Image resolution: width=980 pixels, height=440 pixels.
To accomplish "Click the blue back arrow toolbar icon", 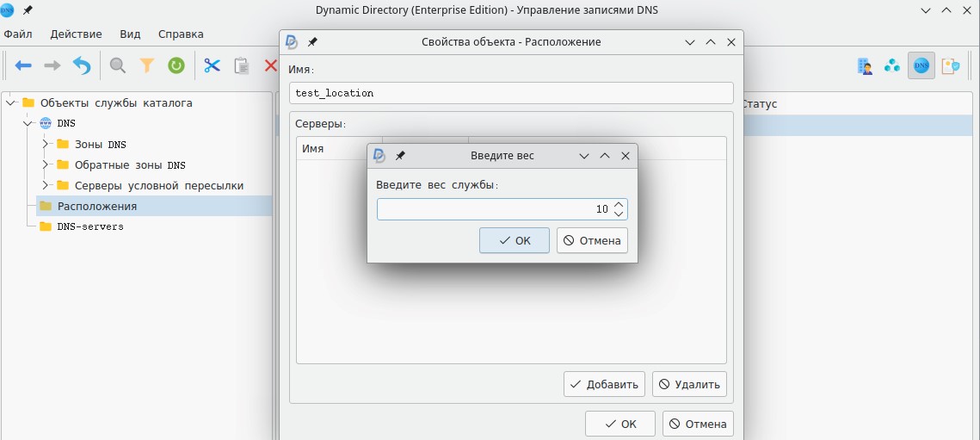I will (23, 65).
